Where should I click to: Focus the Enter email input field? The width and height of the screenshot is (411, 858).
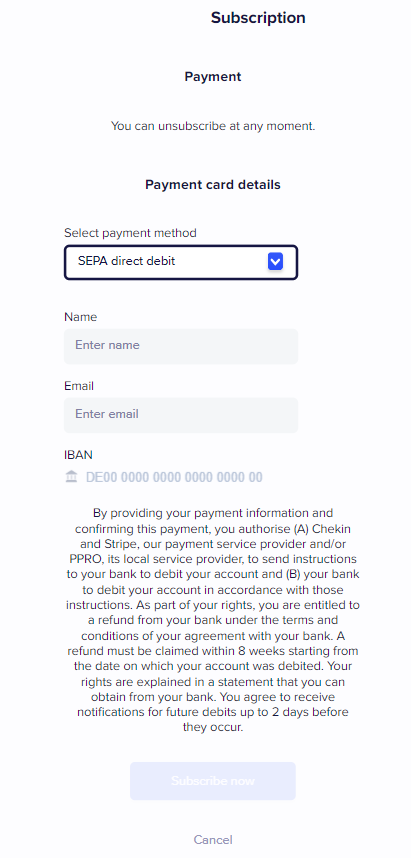click(181, 415)
